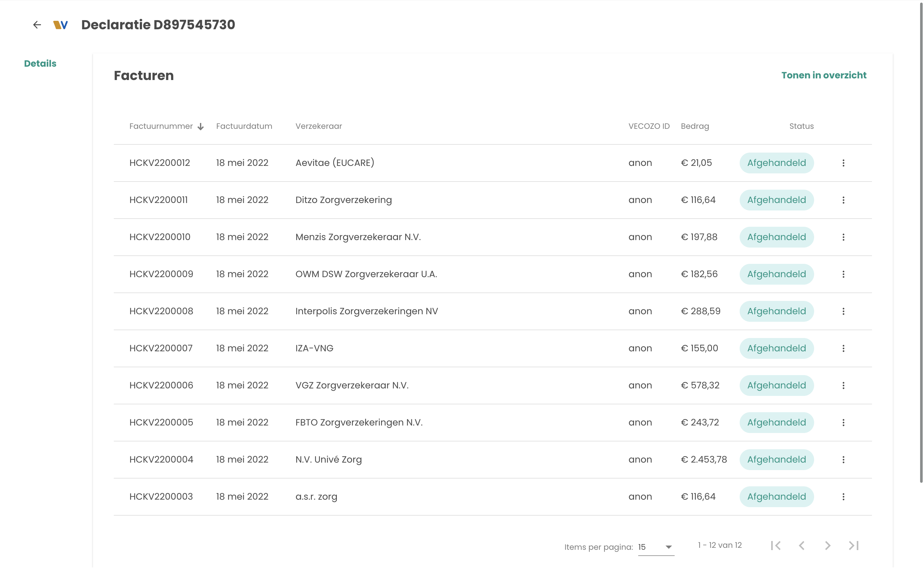Click the back arrow next to Declaratie title
The height and width of the screenshot is (568, 924).
[37, 25]
